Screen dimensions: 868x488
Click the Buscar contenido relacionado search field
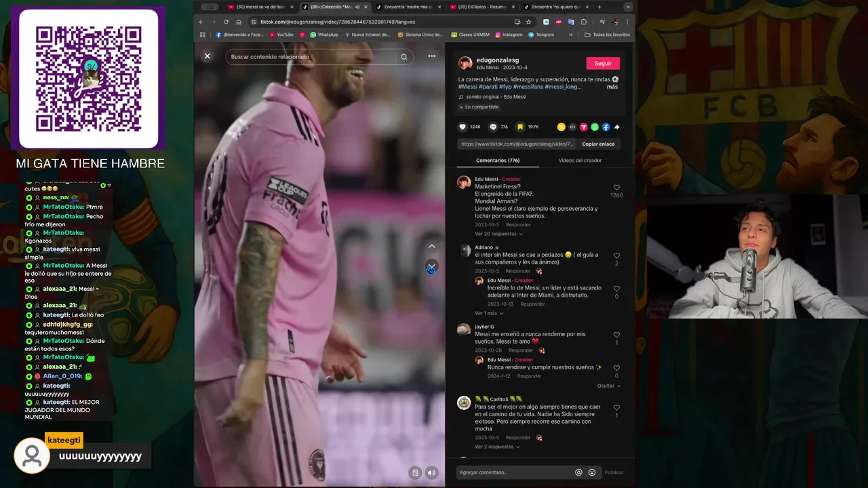click(312, 57)
